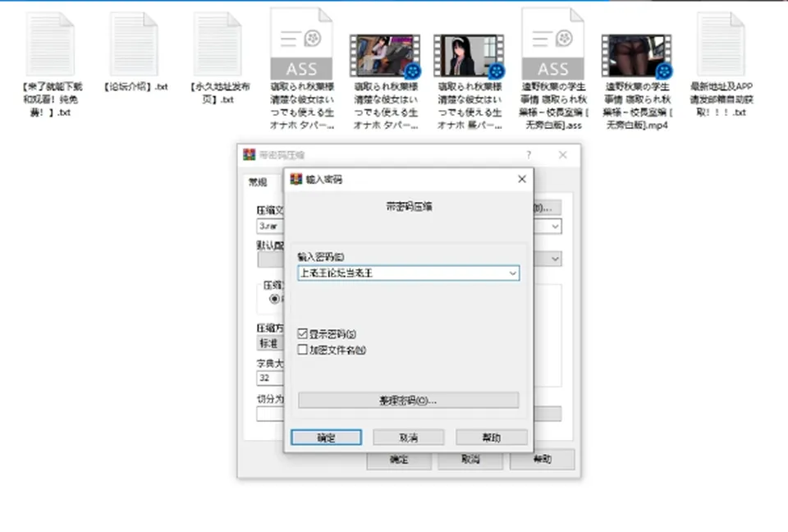
Task: Open the archive name dropdown arrow in 带密码压缩 window
Action: pyautogui.click(x=555, y=227)
